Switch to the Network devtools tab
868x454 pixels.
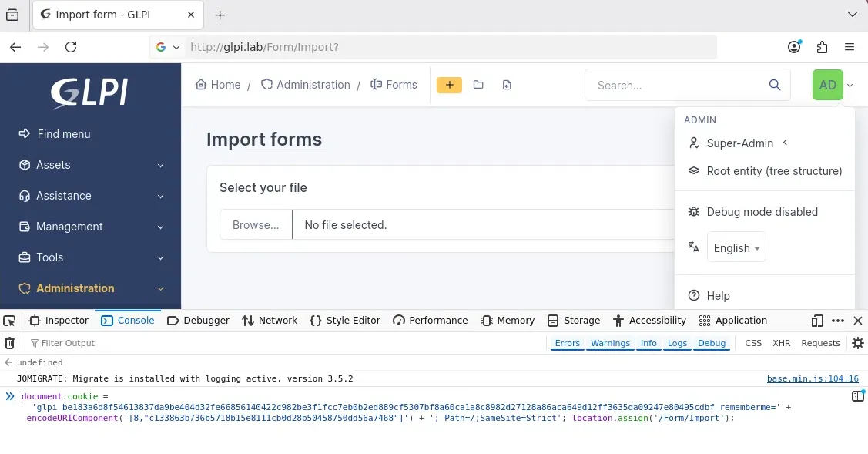(x=270, y=321)
